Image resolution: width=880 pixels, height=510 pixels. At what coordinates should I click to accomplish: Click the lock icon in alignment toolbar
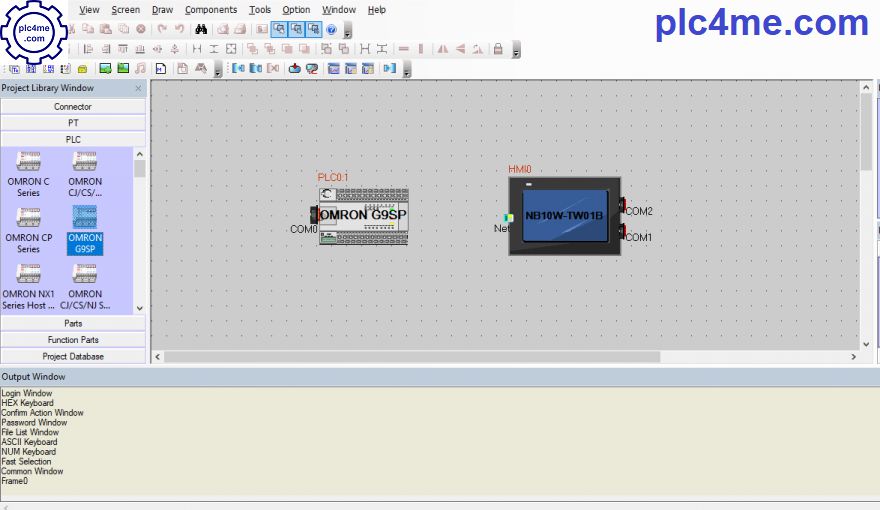tap(498, 48)
